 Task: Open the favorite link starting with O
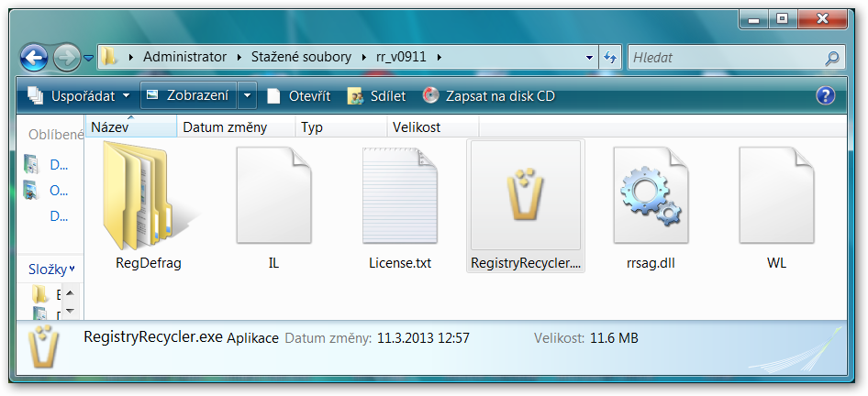tap(59, 191)
